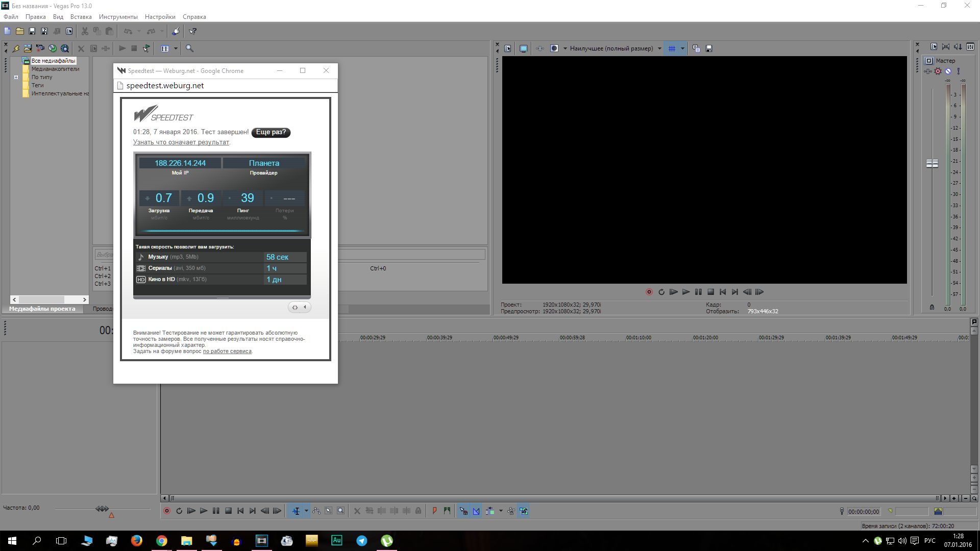This screenshot has height=551, width=980.
Task: Open the preview quality dropdown Наилучшее
Action: tap(616, 48)
